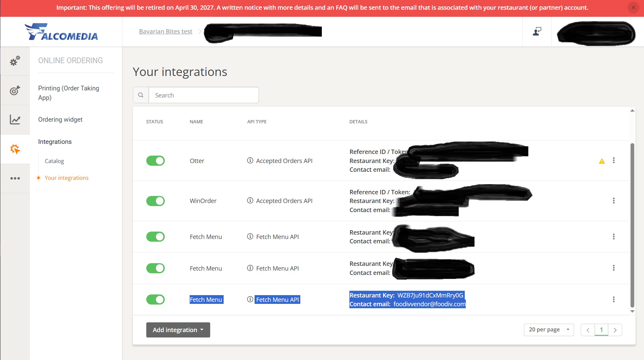Open Catalog under Integrations
644x360 pixels.
54,161
